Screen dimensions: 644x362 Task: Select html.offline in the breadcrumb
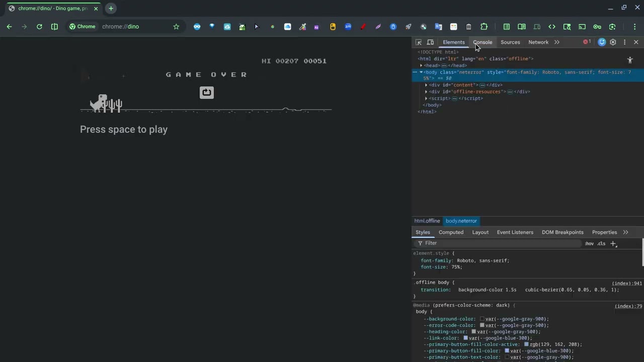(x=427, y=221)
